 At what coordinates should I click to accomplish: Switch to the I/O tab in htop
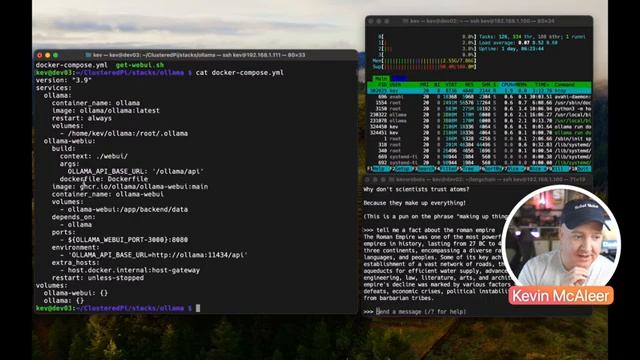[x=400, y=78]
